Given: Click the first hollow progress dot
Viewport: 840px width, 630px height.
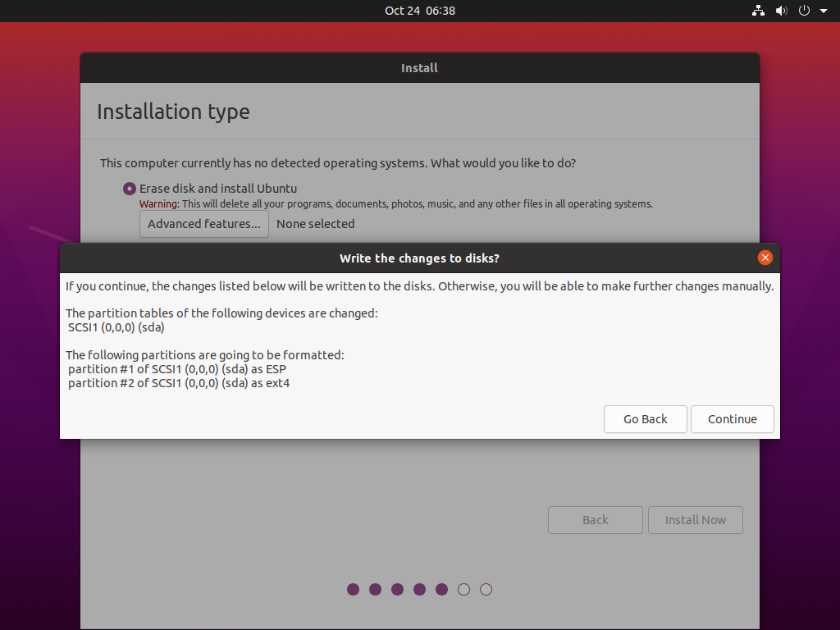Looking at the screenshot, I should (x=463, y=589).
